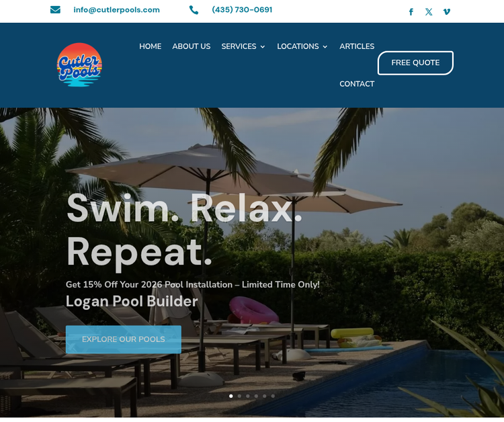
Task: Click the (435) 730-0691 phone link
Action: tap(242, 10)
